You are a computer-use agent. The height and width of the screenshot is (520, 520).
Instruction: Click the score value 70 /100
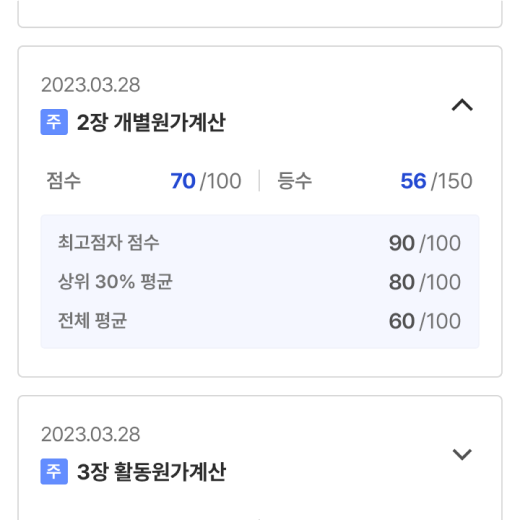(x=206, y=181)
